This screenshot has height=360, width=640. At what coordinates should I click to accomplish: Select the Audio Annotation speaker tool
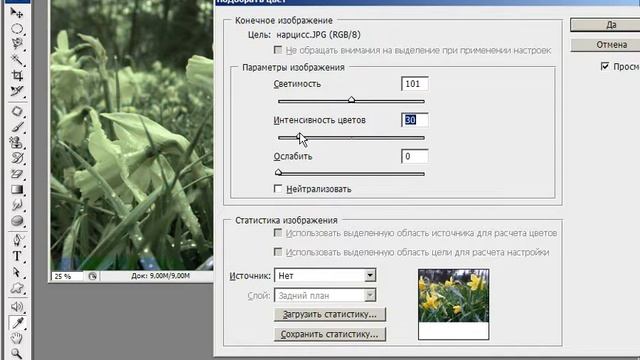pyautogui.click(x=17, y=307)
